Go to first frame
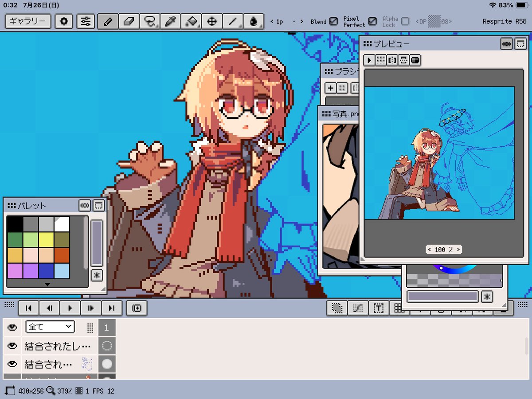532x399 pixels. tap(29, 308)
